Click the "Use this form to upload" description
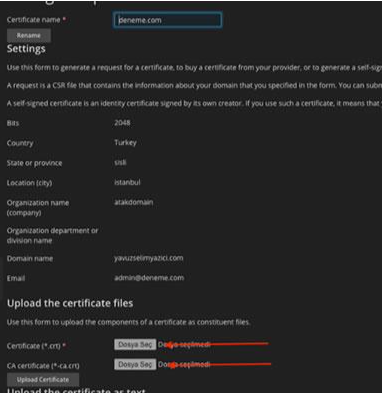The width and height of the screenshot is (386, 398). click(128, 322)
